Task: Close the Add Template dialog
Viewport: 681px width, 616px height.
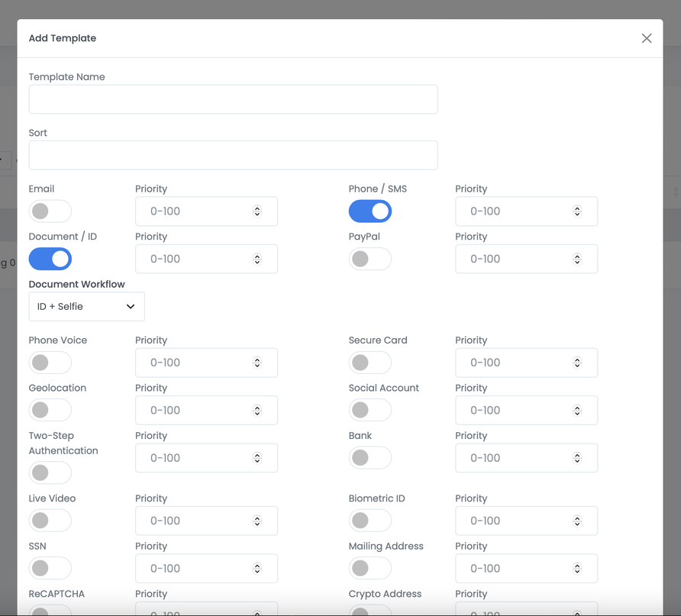Action: pos(646,38)
